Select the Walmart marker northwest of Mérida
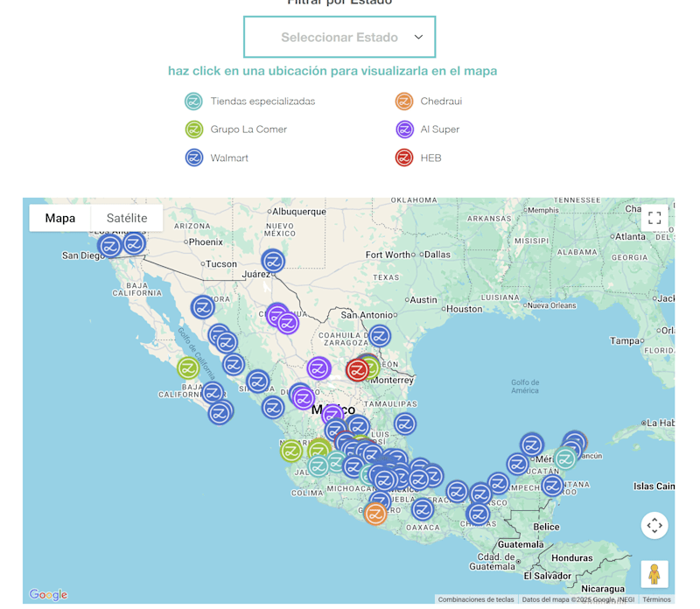The width and height of the screenshot is (700, 609). [x=532, y=444]
